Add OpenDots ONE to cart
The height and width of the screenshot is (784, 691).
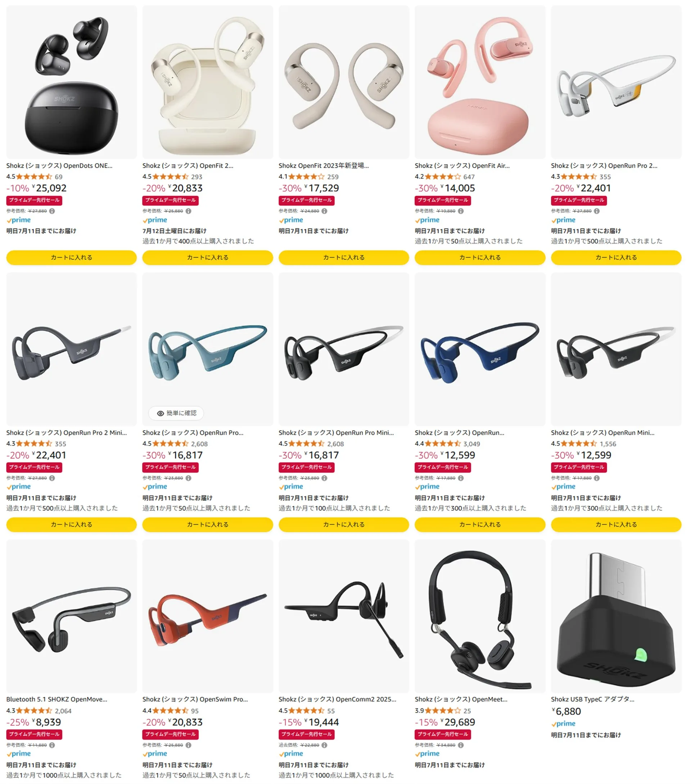pyautogui.click(x=71, y=257)
